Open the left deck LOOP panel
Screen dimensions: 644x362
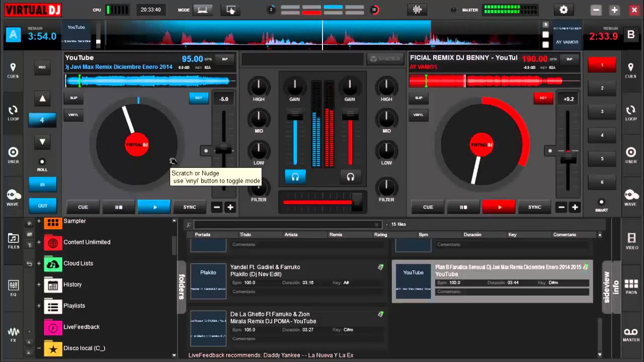(x=13, y=113)
